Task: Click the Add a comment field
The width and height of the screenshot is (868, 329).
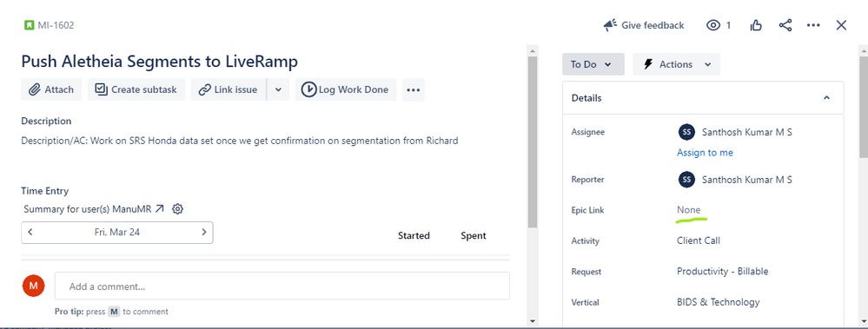Action: (x=282, y=286)
